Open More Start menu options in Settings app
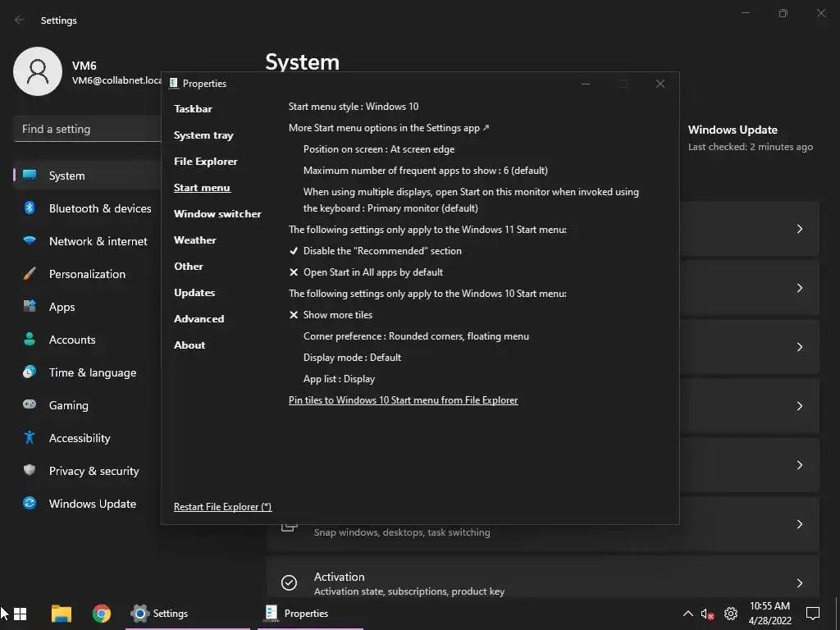 (389, 128)
